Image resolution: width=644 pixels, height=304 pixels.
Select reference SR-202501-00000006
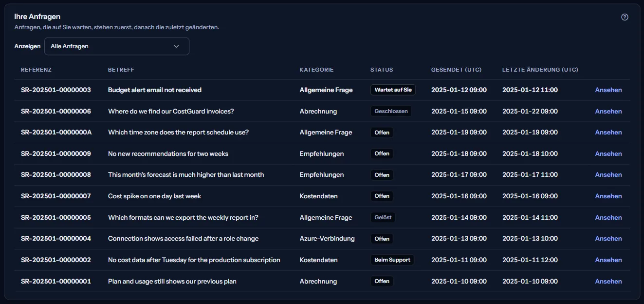[56, 111]
